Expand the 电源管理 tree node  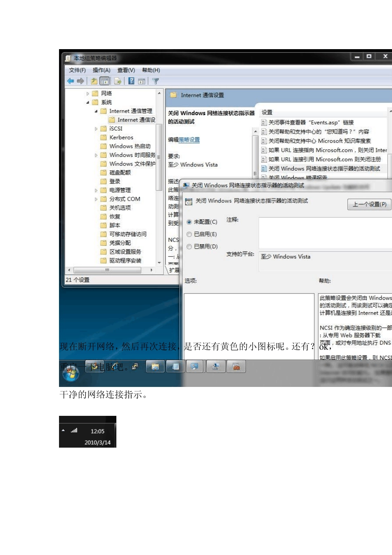tap(96, 190)
